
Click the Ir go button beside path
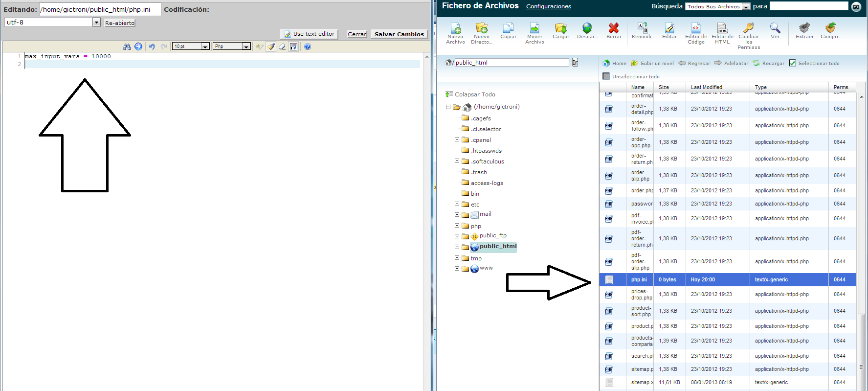pos(575,62)
